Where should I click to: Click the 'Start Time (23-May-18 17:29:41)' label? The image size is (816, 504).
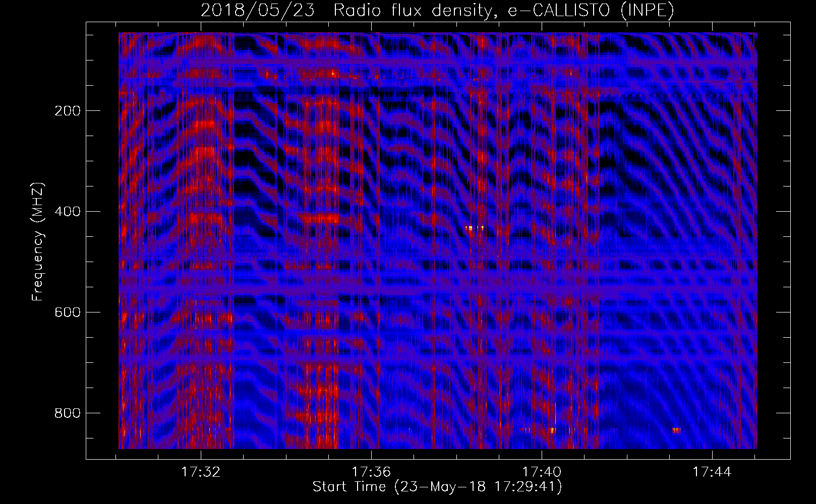point(437,487)
